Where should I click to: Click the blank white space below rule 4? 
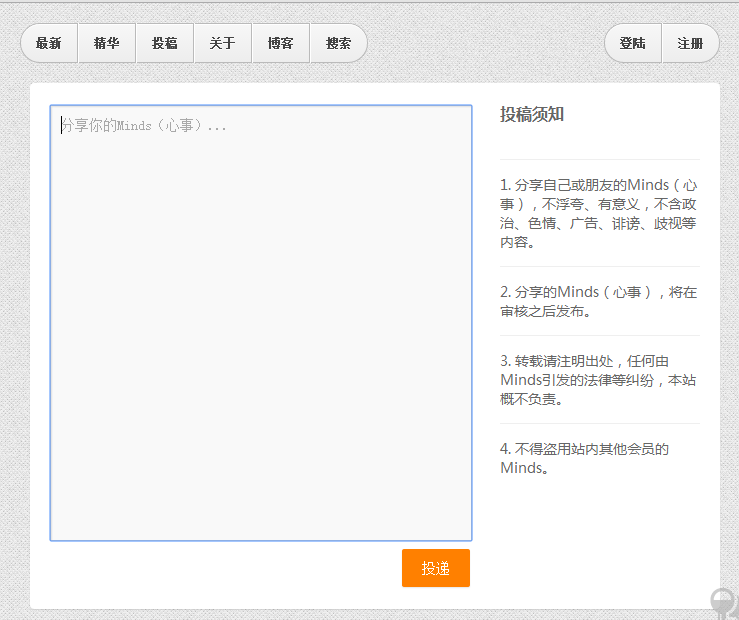600,540
